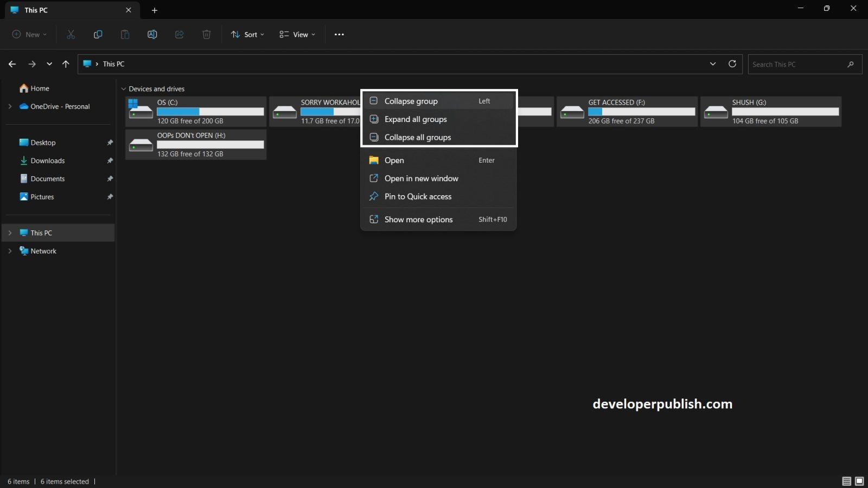
Task: Select Pin to Quick access from the context menu
Action: (418, 196)
